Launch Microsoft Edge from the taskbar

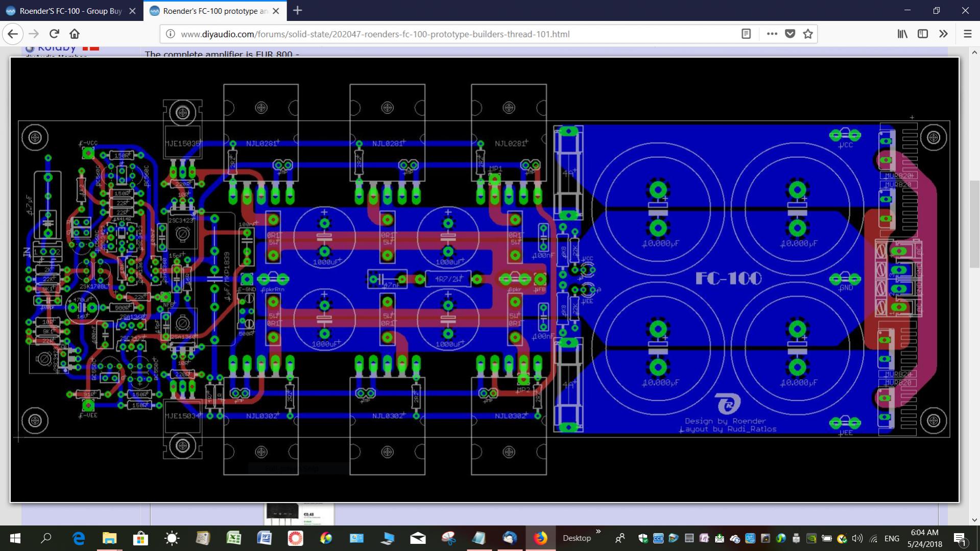click(78, 538)
